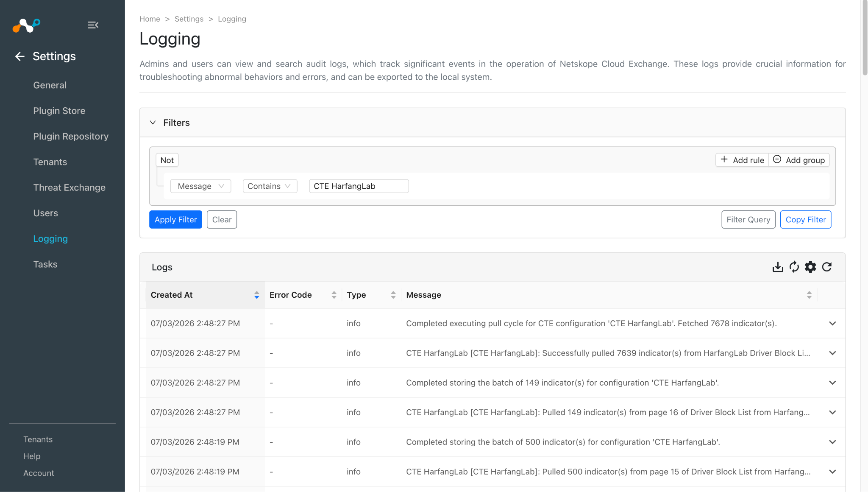Viewport: 868px width, 492px height.
Task: Expand the 'Pulled 500 from page 15' row
Action: click(832, 472)
